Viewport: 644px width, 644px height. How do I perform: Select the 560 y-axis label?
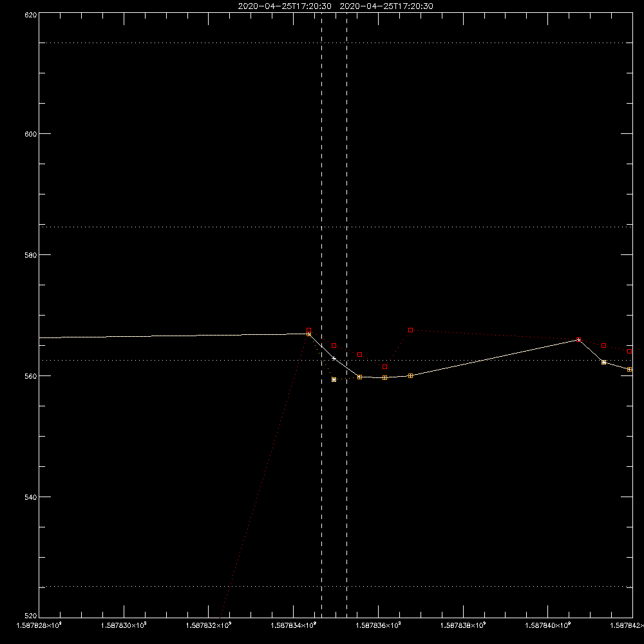point(31,376)
